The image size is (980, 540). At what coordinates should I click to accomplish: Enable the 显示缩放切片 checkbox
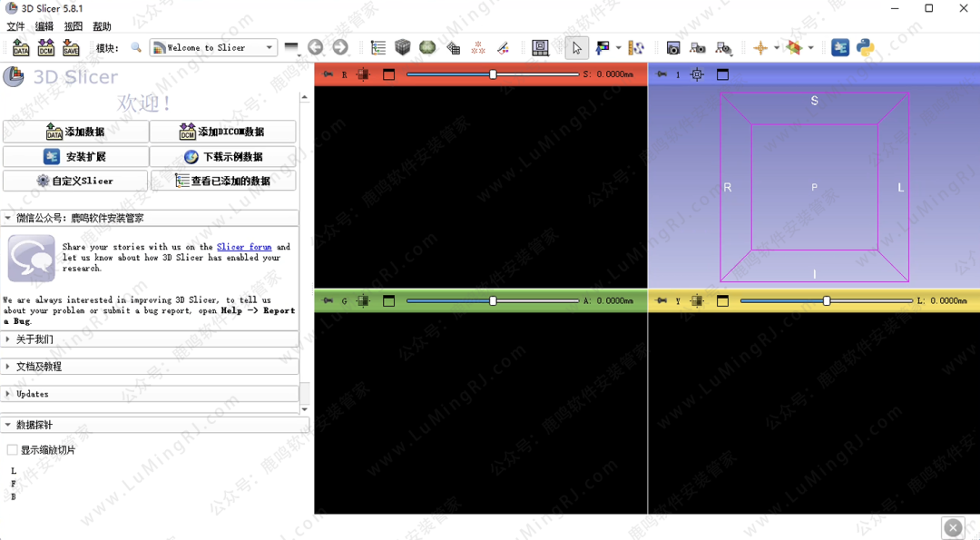tap(13, 450)
